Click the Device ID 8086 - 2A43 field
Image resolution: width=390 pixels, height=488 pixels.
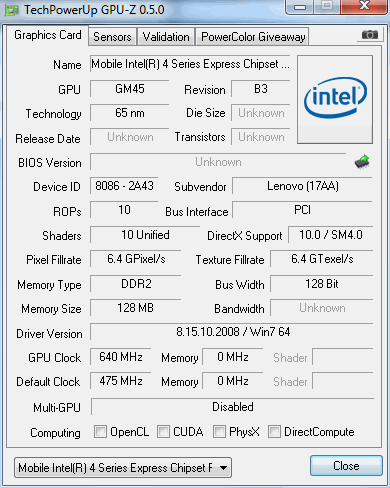(124, 186)
